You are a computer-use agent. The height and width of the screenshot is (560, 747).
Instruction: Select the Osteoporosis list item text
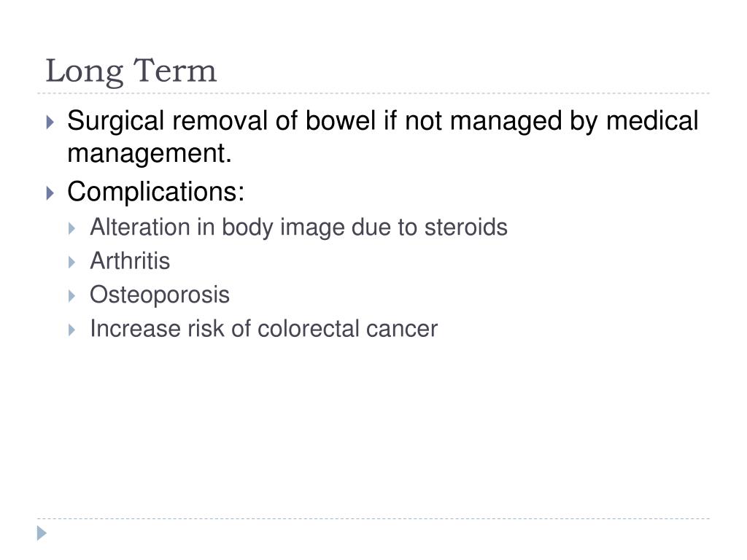pos(160,295)
